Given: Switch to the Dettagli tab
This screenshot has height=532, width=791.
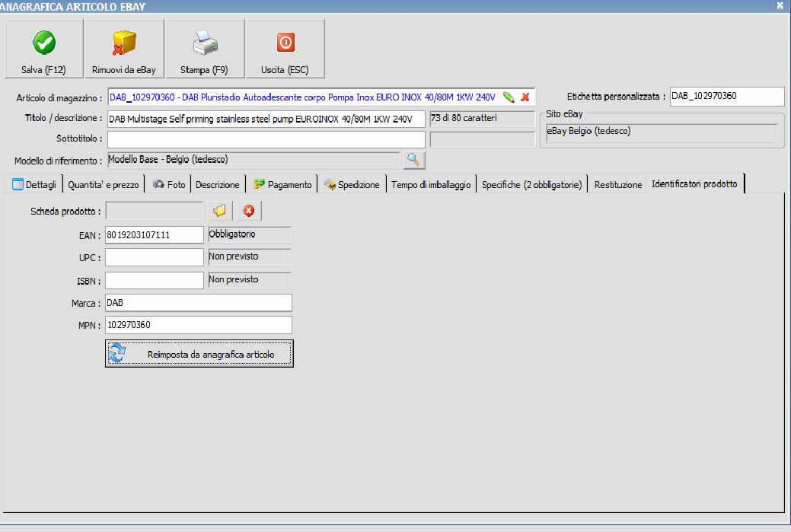Looking at the screenshot, I should [x=34, y=184].
